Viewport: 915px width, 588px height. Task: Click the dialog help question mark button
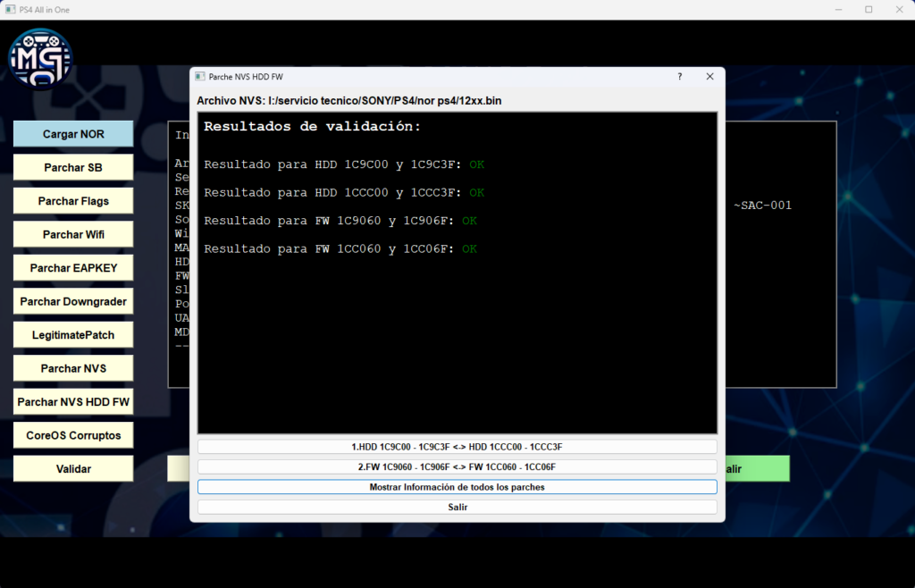679,77
